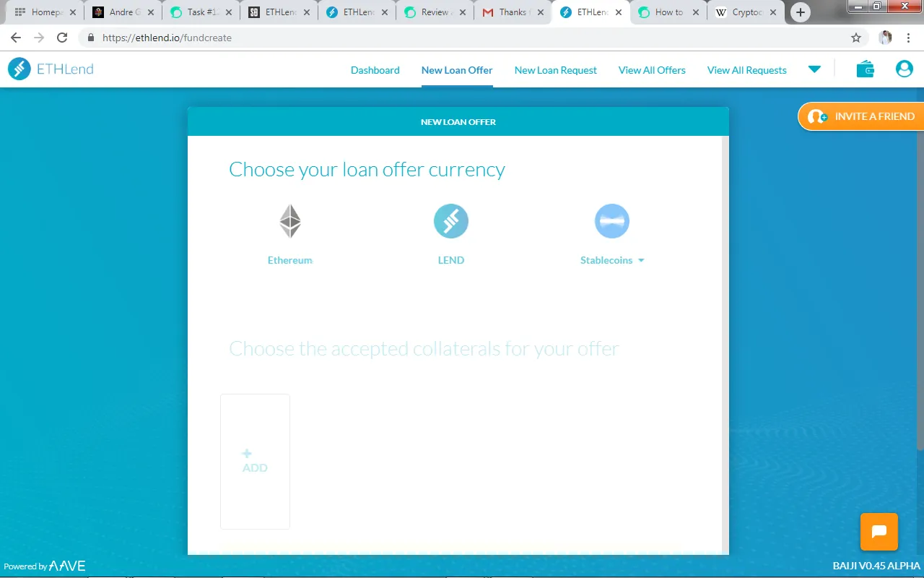Image resolution: width=924 pixels, height=578 pixels.
Task: Click the 'Choose your loan offer currency' heading
Action: [x=367, y=169]
